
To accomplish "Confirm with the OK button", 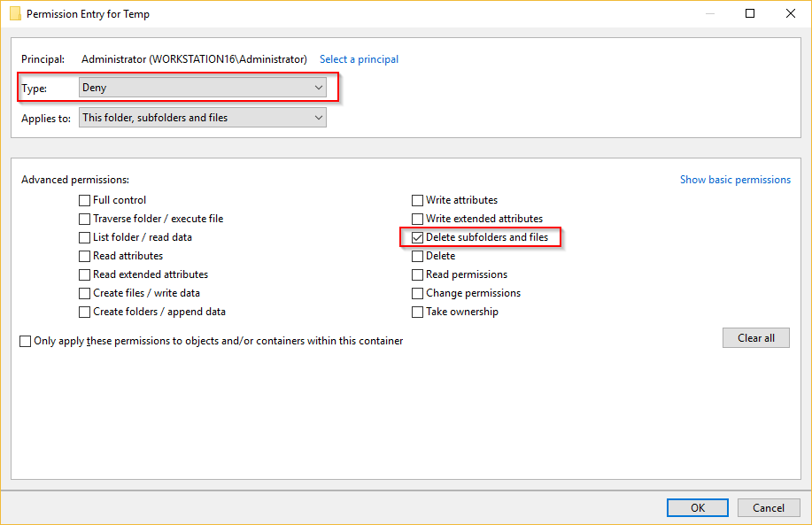I will (x=698, y=508).
